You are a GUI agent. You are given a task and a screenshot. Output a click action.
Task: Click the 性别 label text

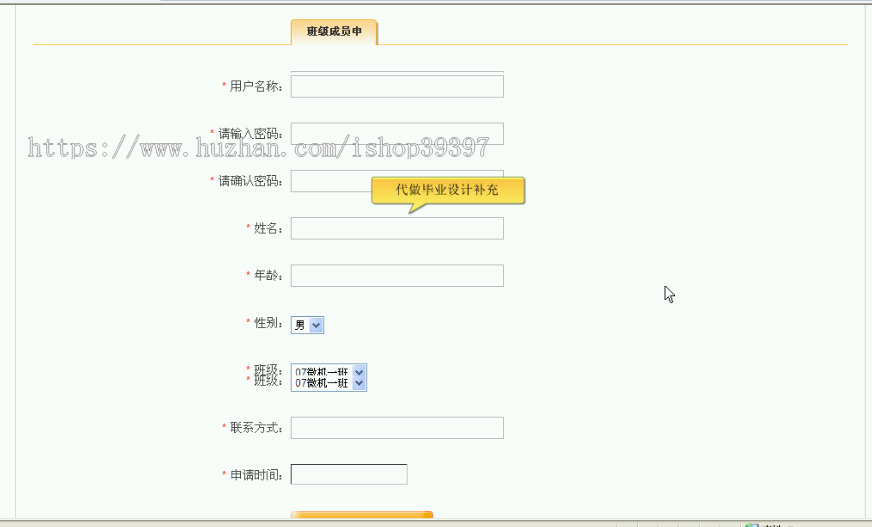coord(268,323)
